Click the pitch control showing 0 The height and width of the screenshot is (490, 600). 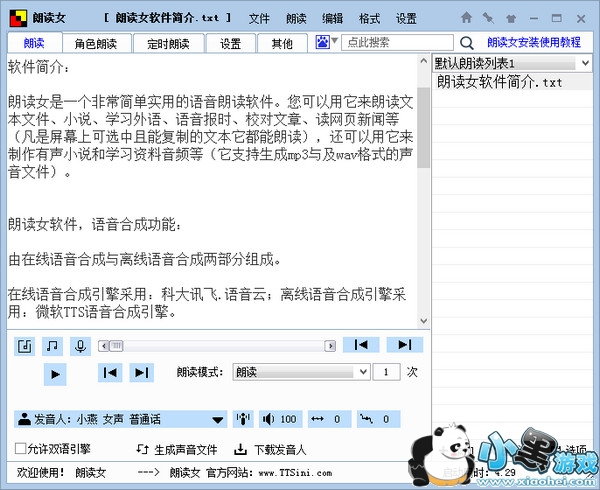point(378,419)
